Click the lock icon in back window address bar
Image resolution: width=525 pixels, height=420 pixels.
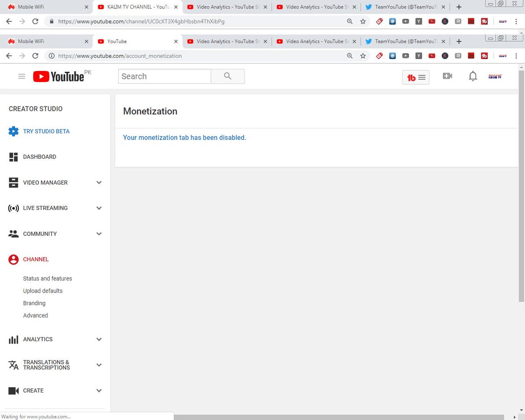[x=51, y=21]
